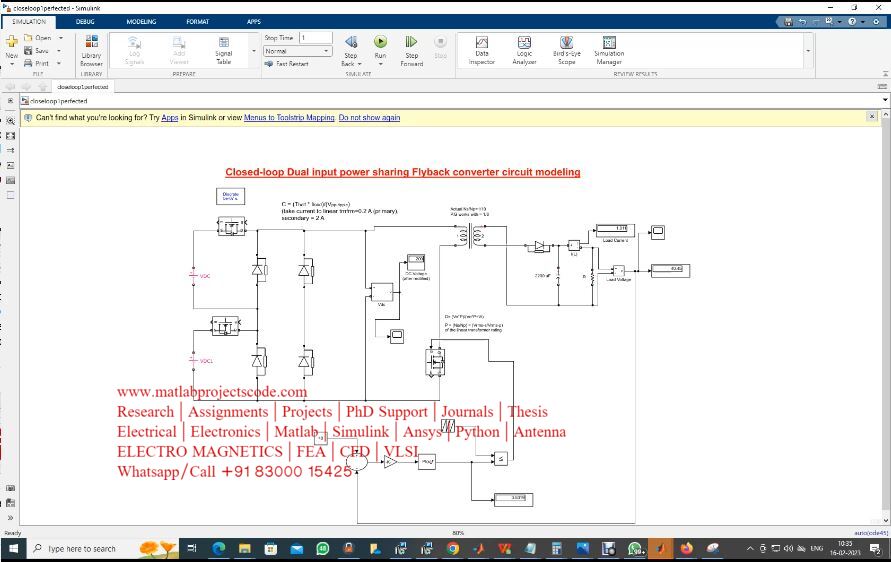Expand the Review Results gallery arrow

point(808,50)
